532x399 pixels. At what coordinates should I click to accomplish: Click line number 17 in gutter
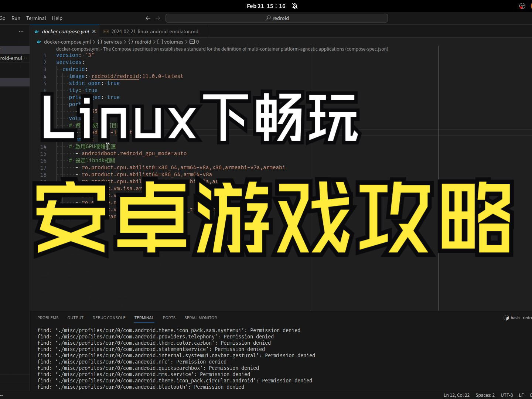(44, 168)
